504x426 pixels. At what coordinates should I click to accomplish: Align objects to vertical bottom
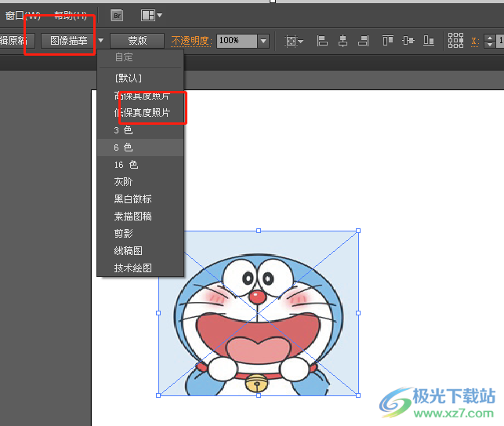(x=429, y=41)
